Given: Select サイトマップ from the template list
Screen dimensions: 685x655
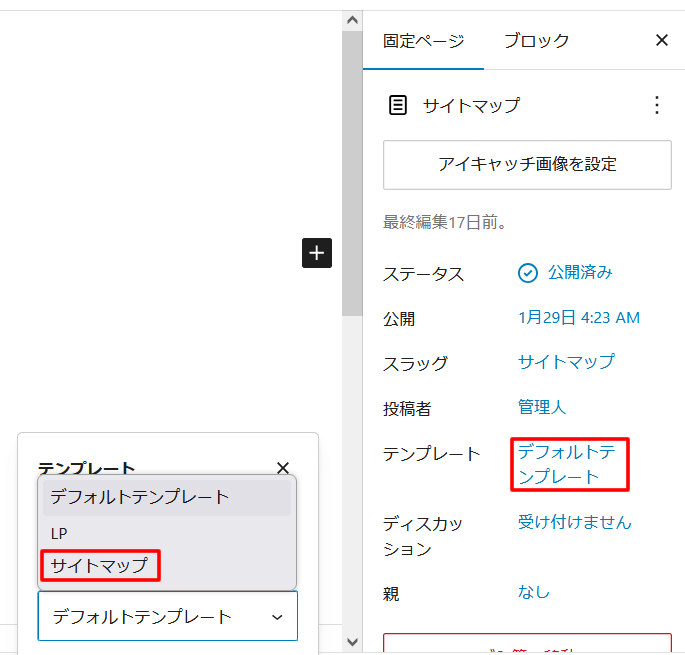Looking at the screenshot, I should (x=99, y=566).
